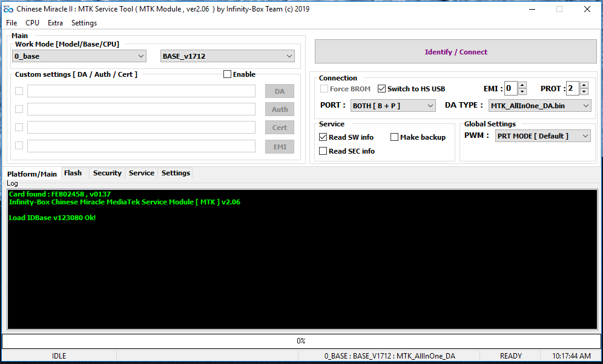Viewport: 603px width, 364px height.
Task: Click the 'Card found : FE802458' log line
Action: coord(59,194)
